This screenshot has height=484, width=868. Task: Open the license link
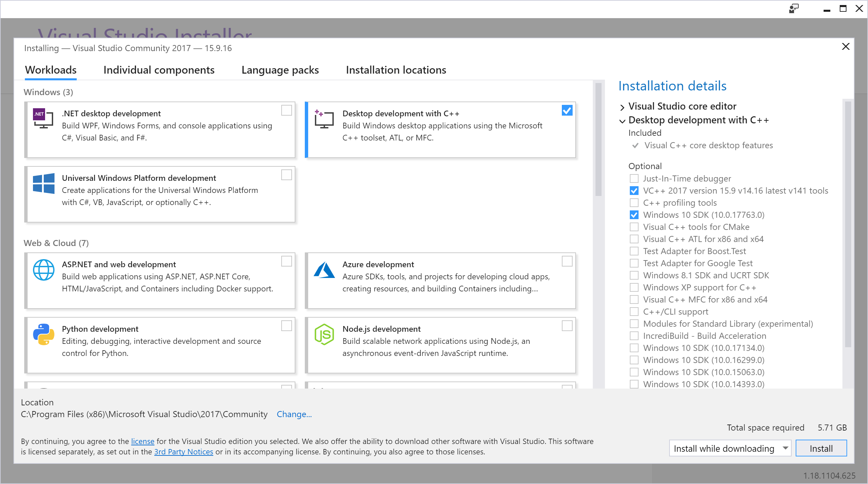click(143, 441)
